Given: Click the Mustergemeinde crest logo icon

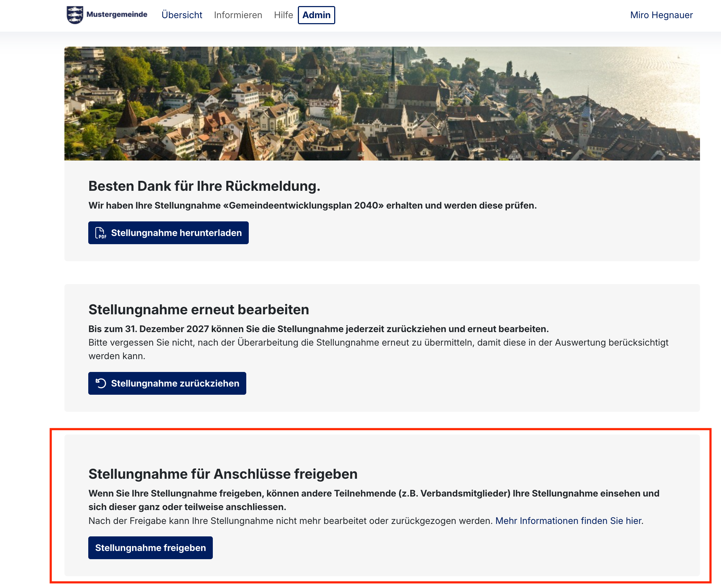Looking at the screenshot, I should (x=75, y=15).
